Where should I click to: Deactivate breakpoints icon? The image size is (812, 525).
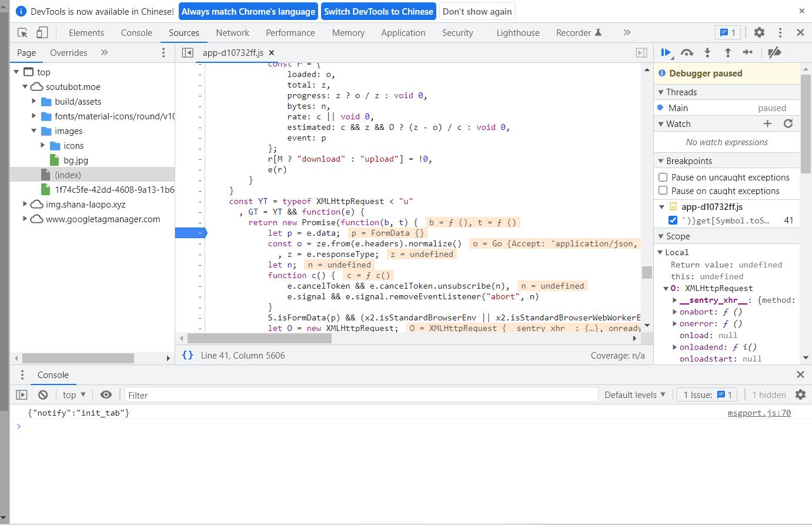(774, 53)
